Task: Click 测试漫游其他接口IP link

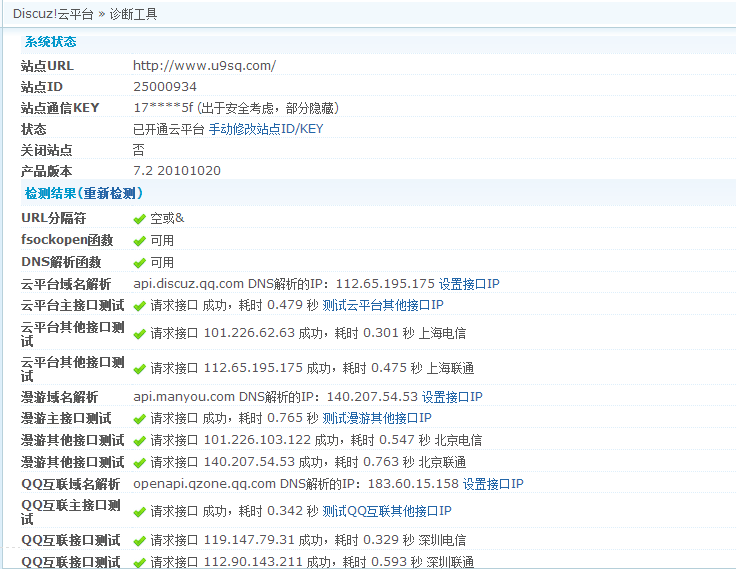Action: point(376,418)
